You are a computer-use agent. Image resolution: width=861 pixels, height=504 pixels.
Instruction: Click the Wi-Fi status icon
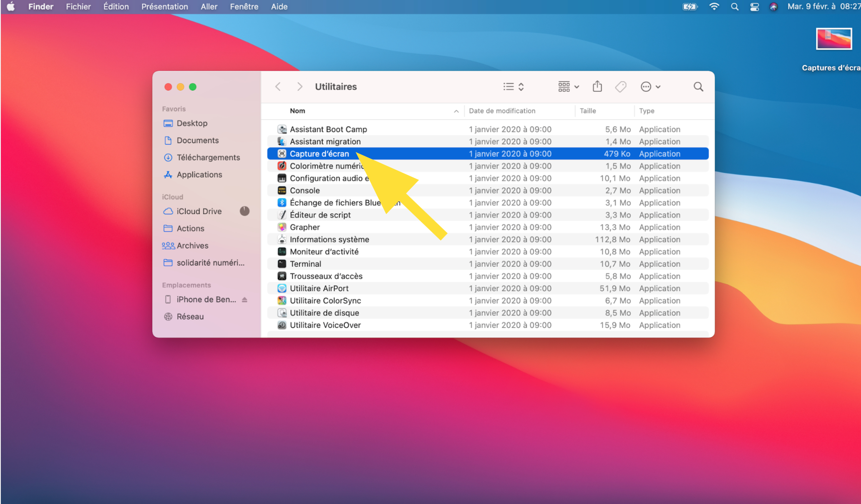[714, 7]
